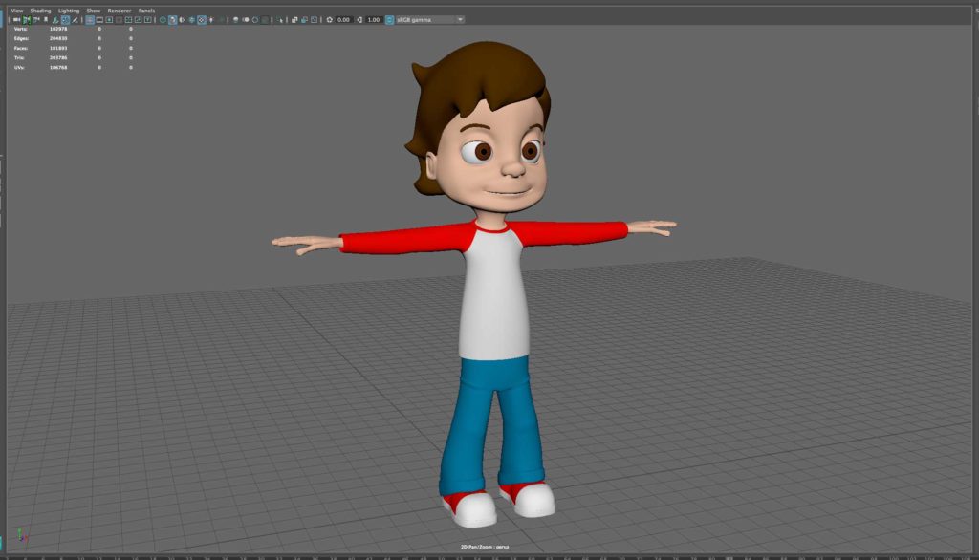979x560 pixels.
Task: Click the Exposure reset button
Action: [x=329, y=19]
